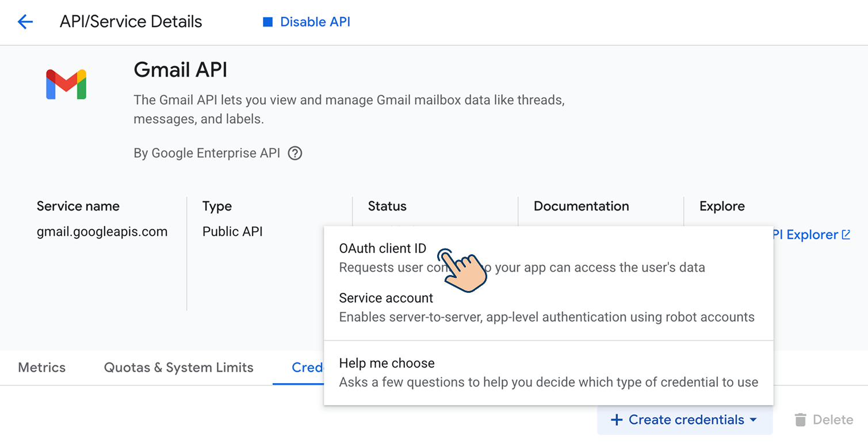Click the trash can icon beside Delete
Image resolution: width=868 pixels, height=443 pixels.
[800, 420]
